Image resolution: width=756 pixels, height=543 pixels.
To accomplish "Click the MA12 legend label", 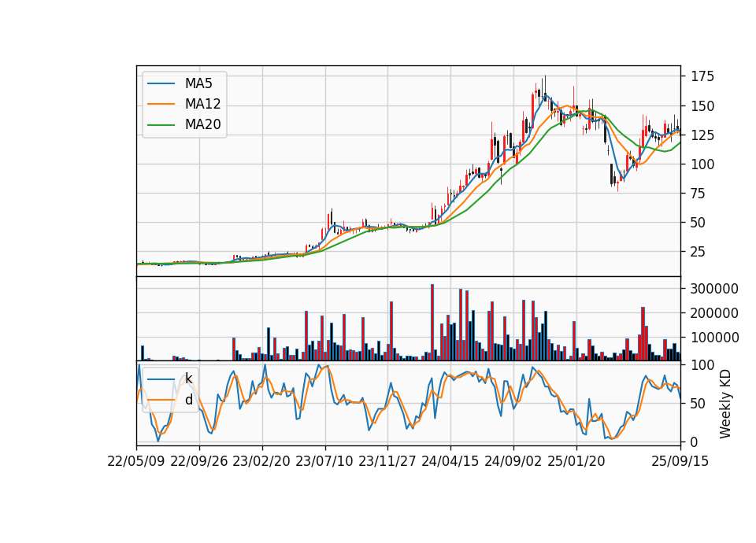I will pos(202,104).
